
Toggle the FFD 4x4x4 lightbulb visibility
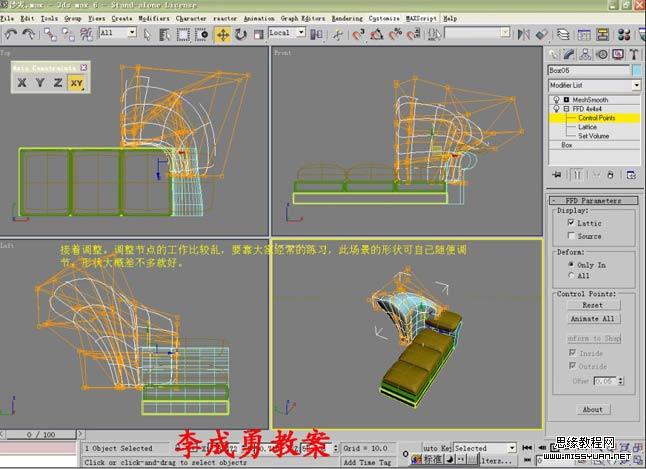click(556, 109)
